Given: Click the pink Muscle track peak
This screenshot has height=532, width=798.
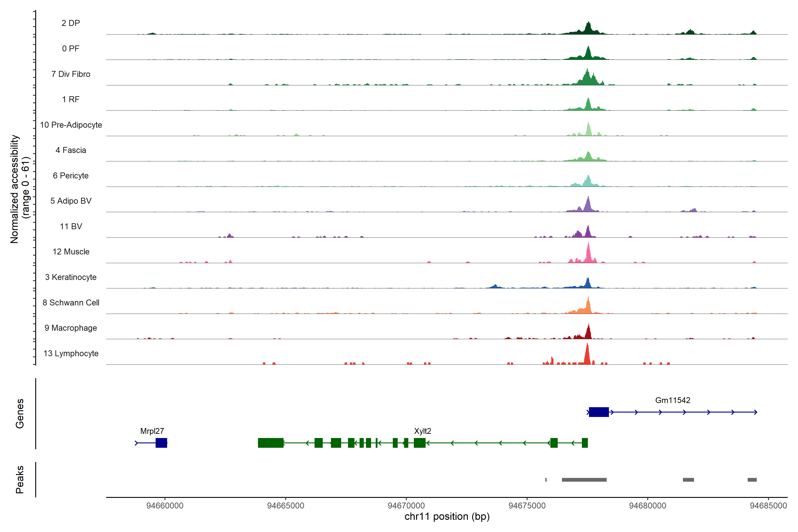Looking at the screenshot, I should click(x=588, y=253).
